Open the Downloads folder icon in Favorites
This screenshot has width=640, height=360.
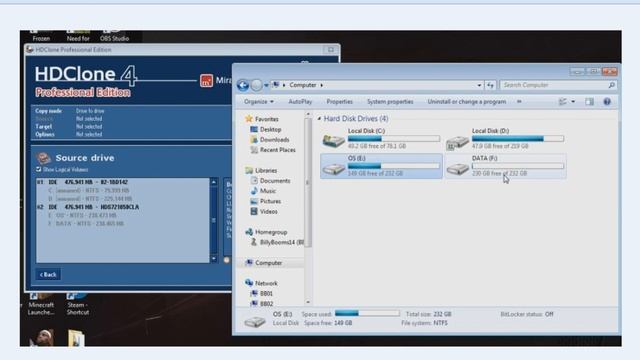(254, 140)
